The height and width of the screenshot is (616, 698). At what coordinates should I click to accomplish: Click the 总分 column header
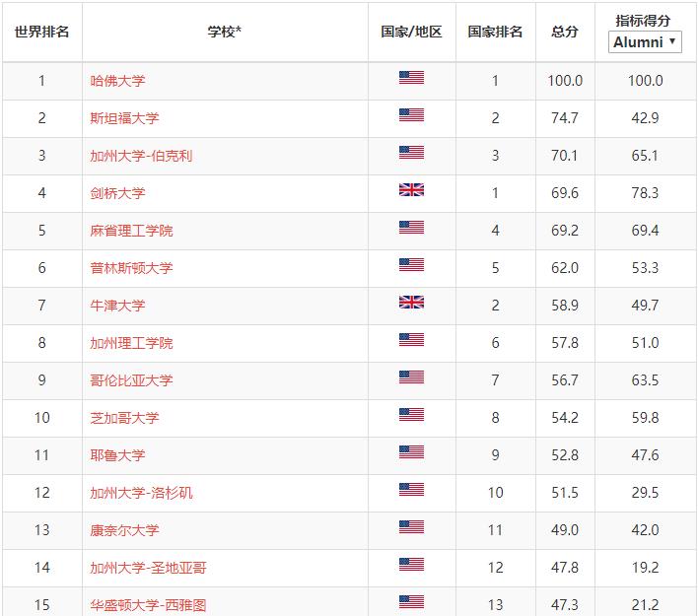tap(565, 32)
